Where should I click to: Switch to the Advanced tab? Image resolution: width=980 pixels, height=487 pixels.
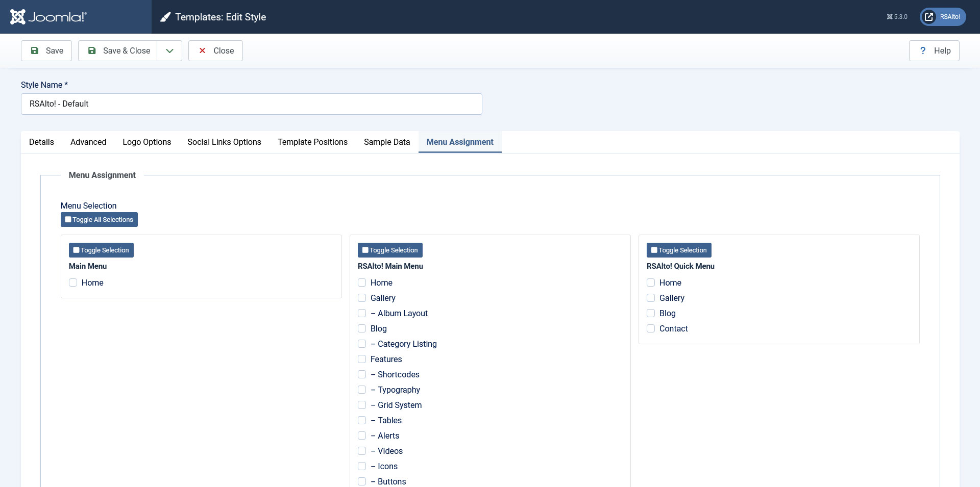pyautogui.click(x=88, y=142)
